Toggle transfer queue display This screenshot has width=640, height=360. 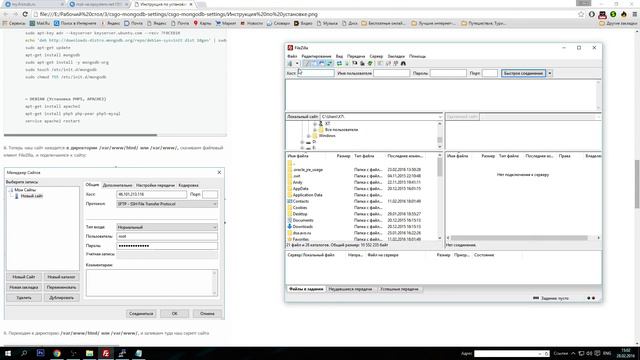click(x=329, y=63)
